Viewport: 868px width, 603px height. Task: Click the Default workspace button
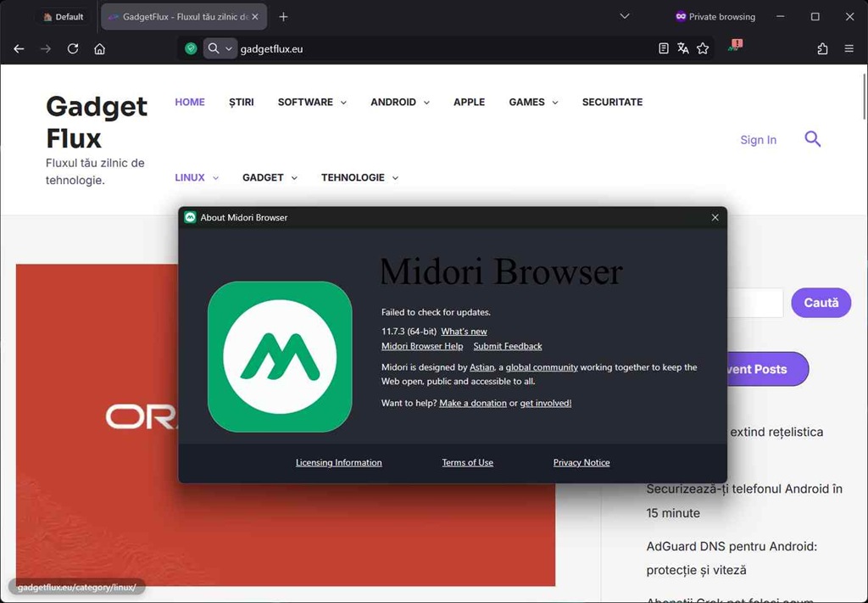[x=63, y=17]
